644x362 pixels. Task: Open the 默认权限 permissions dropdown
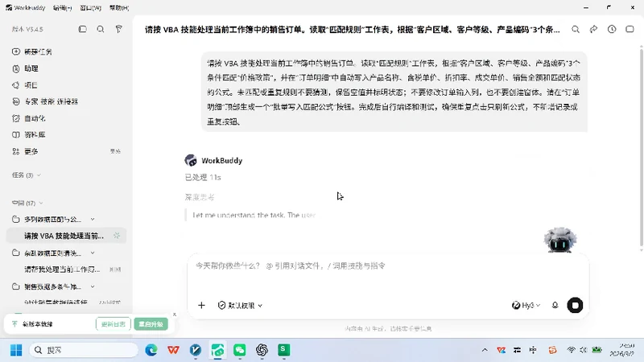(240, 306)
